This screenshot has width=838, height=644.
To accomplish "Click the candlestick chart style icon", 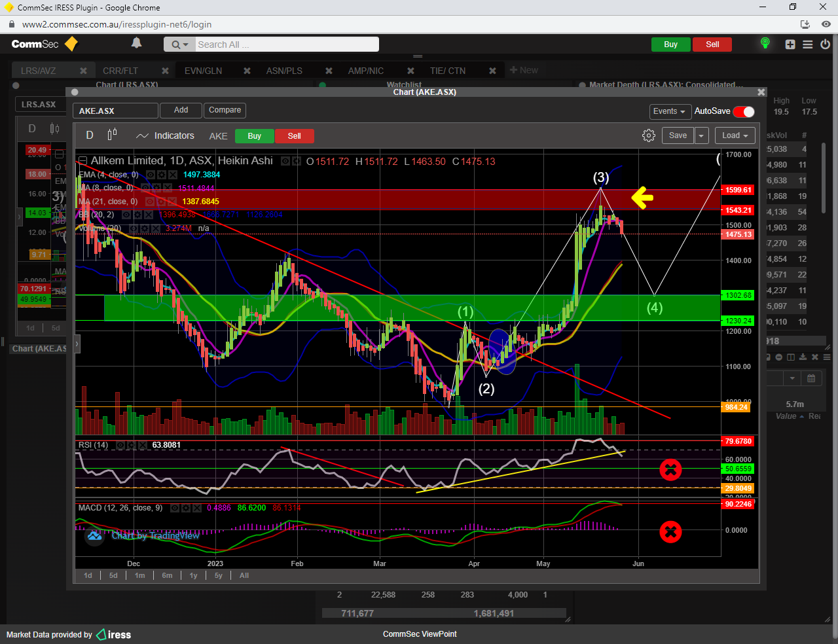I will (112, 135).
